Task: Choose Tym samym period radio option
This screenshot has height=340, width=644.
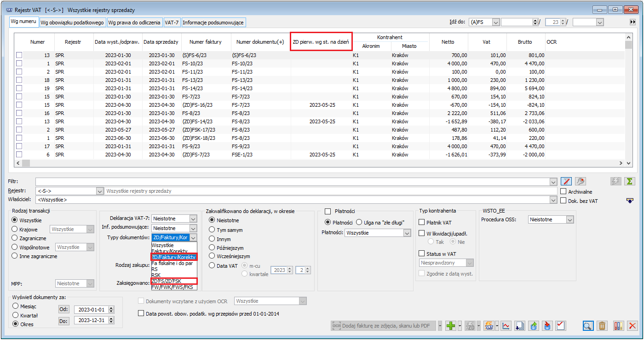Action: pyautogui.click(x=212, y=230)
